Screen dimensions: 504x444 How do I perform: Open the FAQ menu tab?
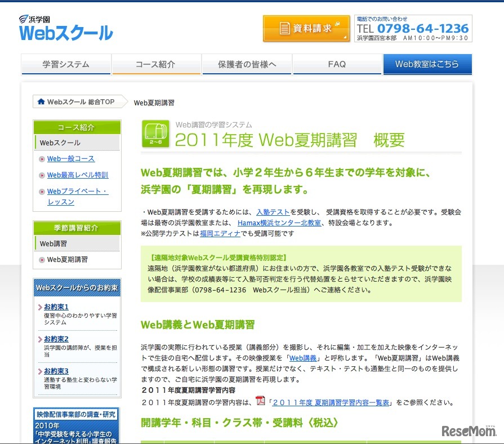pos(337,64)
